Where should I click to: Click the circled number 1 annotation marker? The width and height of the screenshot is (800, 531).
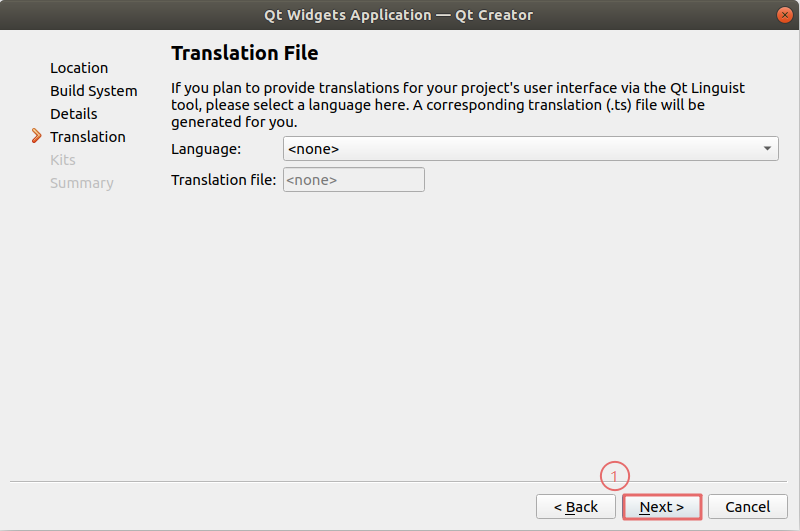pyautogui.click(x=616, y=476)
